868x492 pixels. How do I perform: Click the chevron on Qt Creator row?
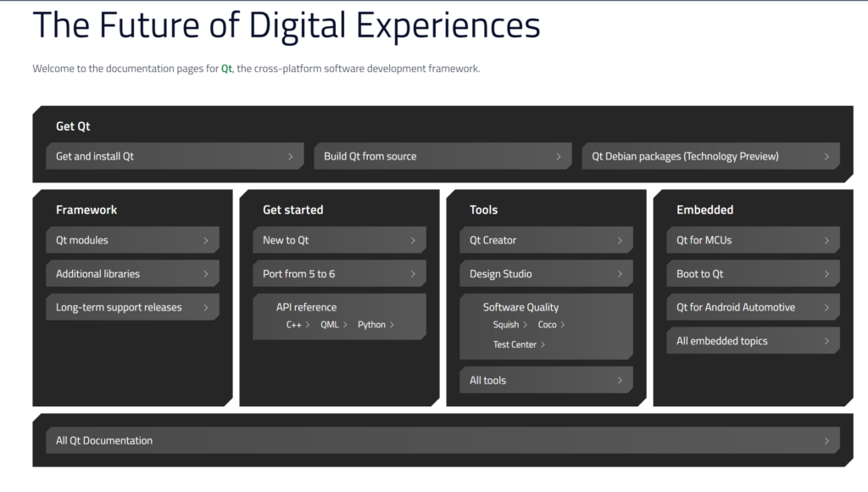coord(620,240)
